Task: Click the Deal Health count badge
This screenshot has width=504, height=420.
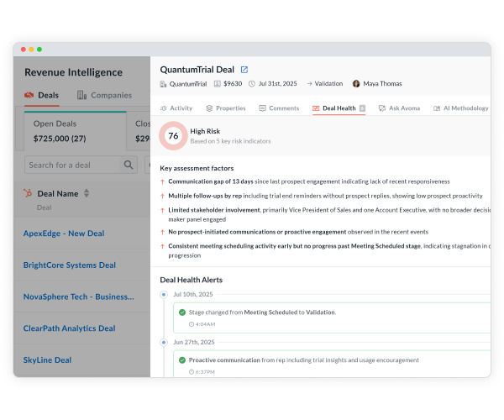Action: pos(362,108)
